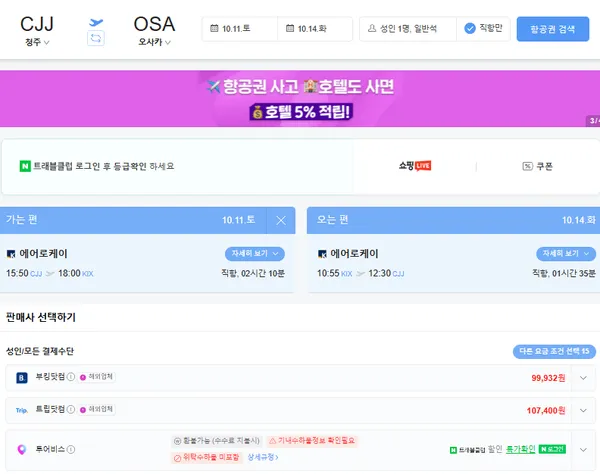
Task: Click 다른 요금 조건 선택 15 button
Action: tap(554, 351)
